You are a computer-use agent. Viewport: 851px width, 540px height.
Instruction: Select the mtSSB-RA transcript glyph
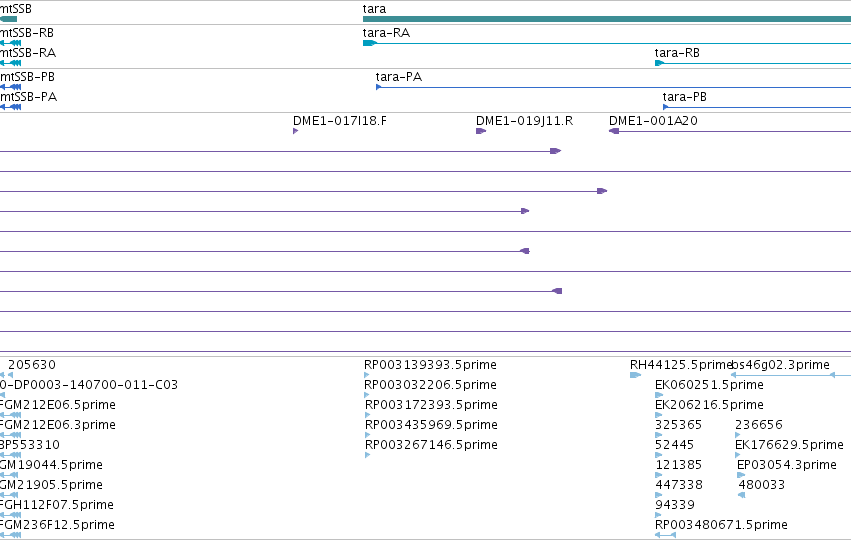(x=10, y=63)
